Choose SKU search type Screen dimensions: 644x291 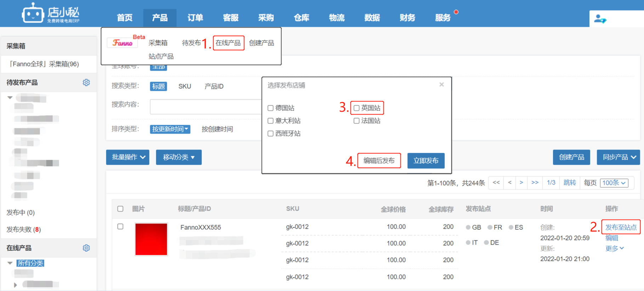coord(185,86)
